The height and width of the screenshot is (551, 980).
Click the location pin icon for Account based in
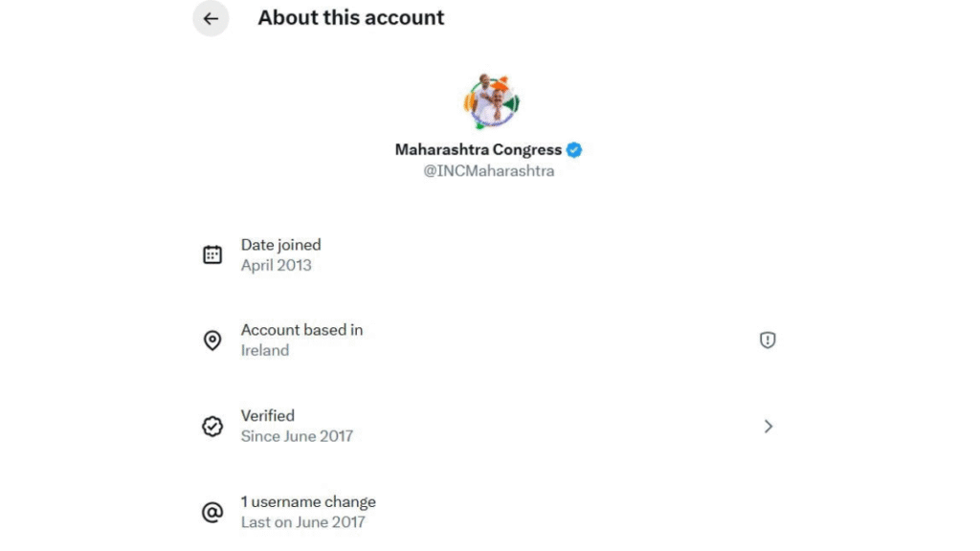pyautogui.click(x=212, y=340)
